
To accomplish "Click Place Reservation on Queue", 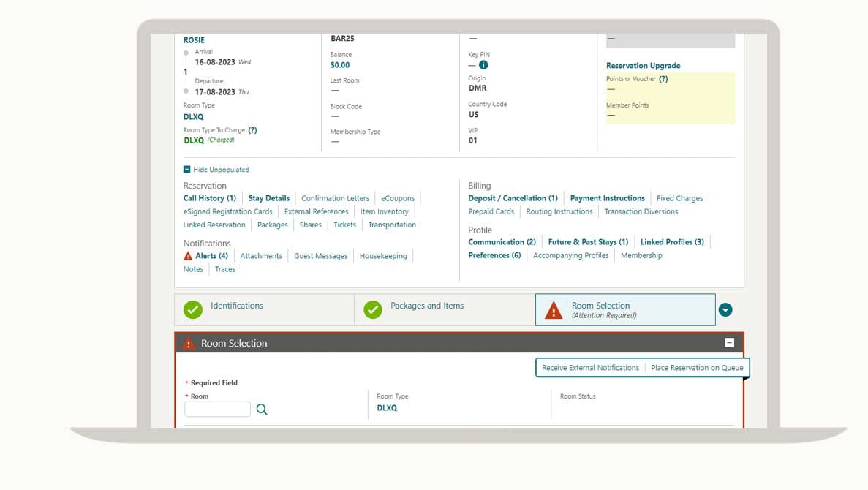I will pyautogui.click(x=697, y=368).
